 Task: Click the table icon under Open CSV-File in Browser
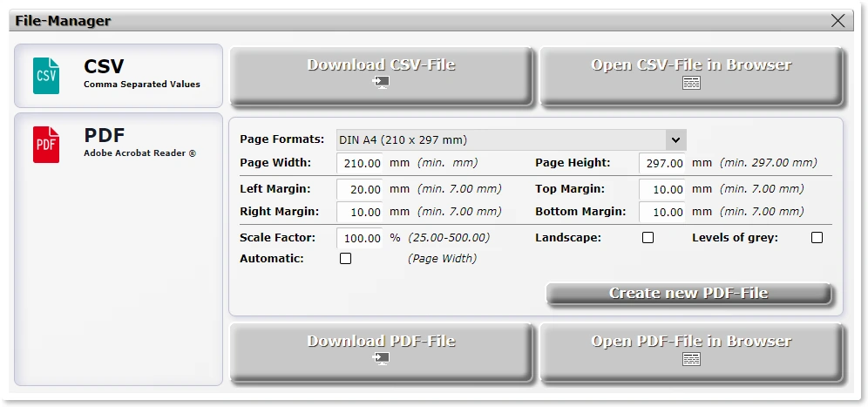coord(691,83)
